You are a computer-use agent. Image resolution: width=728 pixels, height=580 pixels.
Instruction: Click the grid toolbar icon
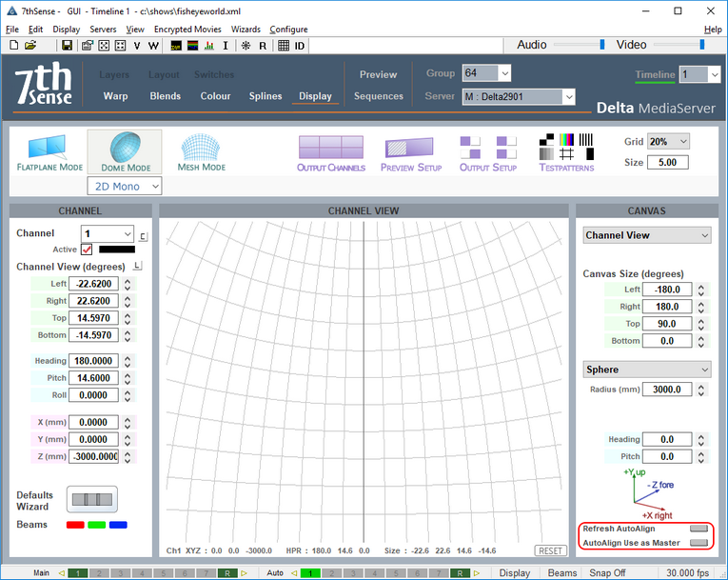(284, 46)
